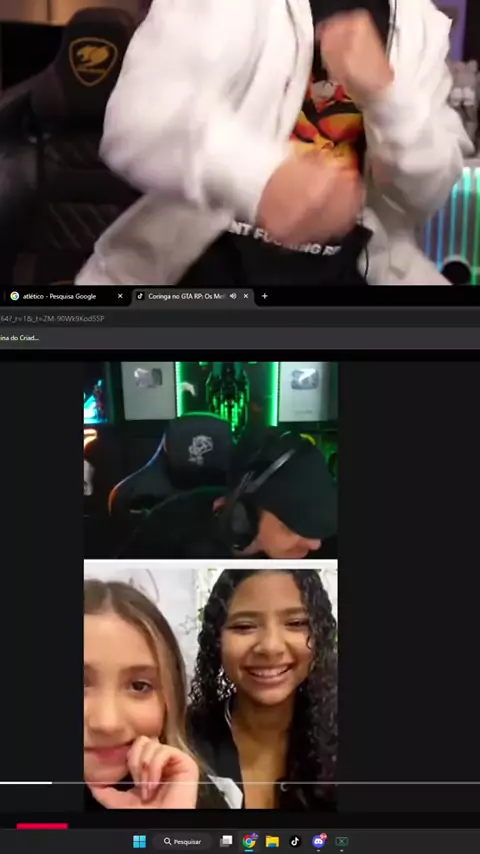Open the bookmark ending in 'do Criad...'
The height and width of the screenshot is (854, 480).
[x=20, y=338]
